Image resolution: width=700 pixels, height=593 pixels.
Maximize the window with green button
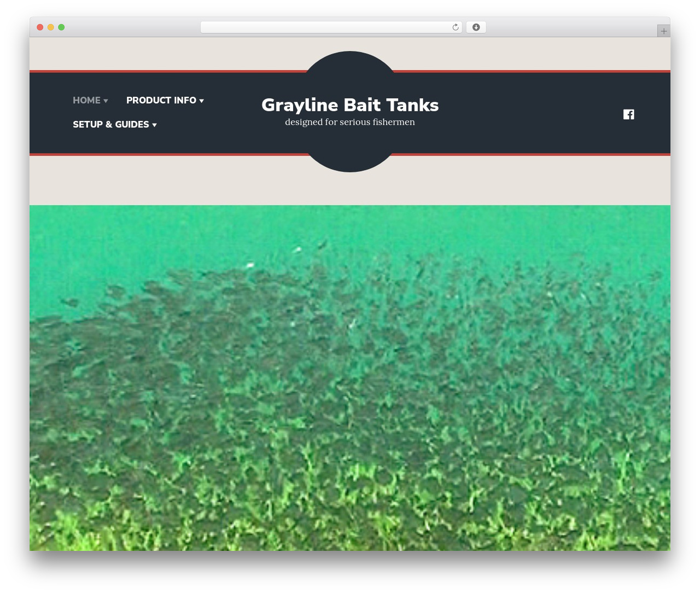click(61, 27)
